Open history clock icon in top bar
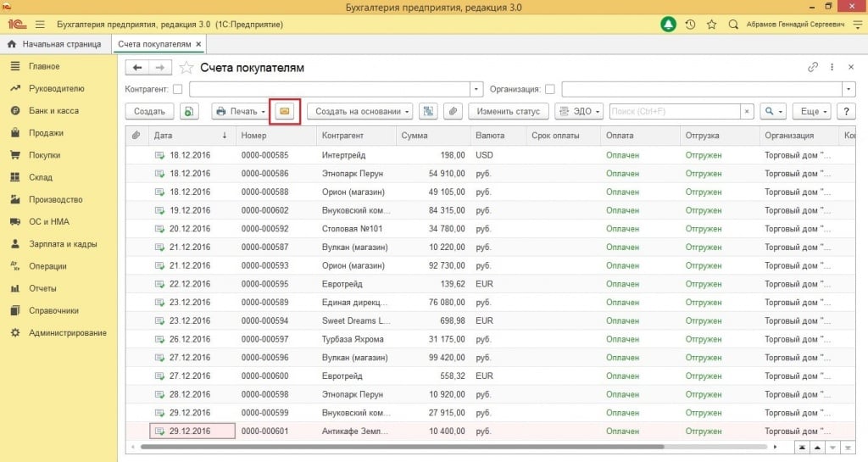868x462 pixels. coord(690,25)
